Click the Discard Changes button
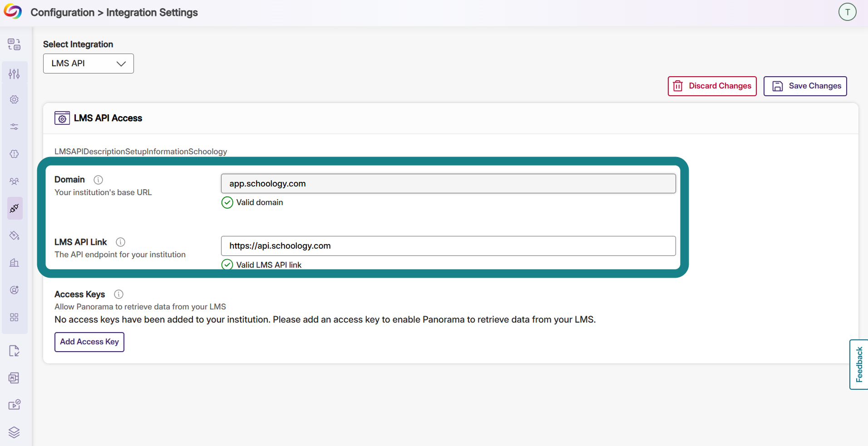The width and height of the screenshot is (868, 446). coord(712,86)
